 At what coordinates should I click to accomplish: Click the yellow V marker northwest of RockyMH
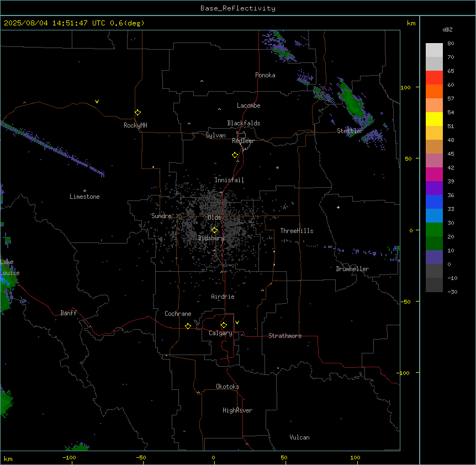click(x=97, y=102)
